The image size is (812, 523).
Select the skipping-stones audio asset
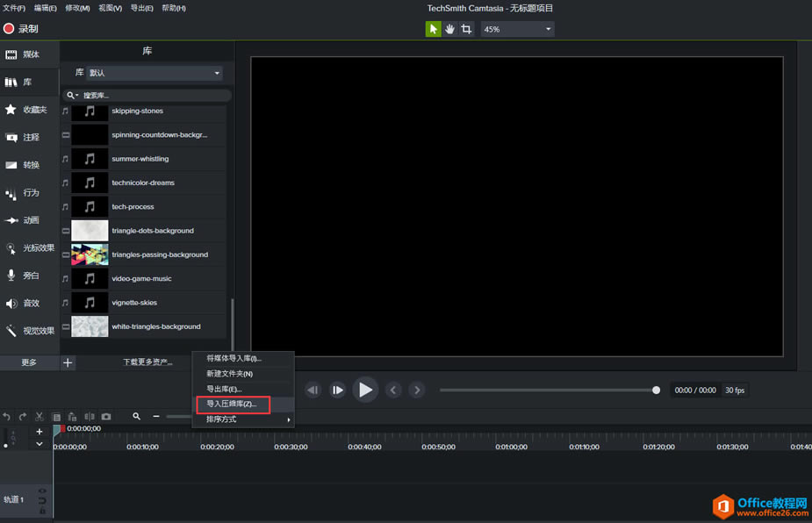144,111
